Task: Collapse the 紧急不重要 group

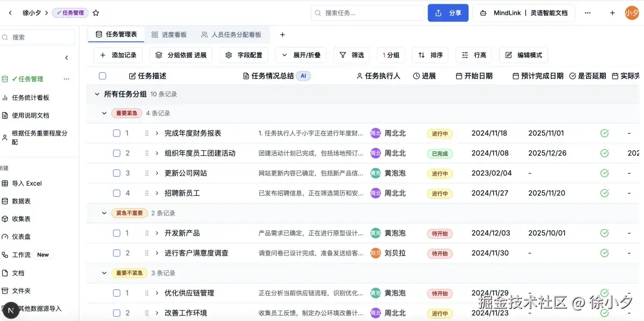Action: (104, 213)
